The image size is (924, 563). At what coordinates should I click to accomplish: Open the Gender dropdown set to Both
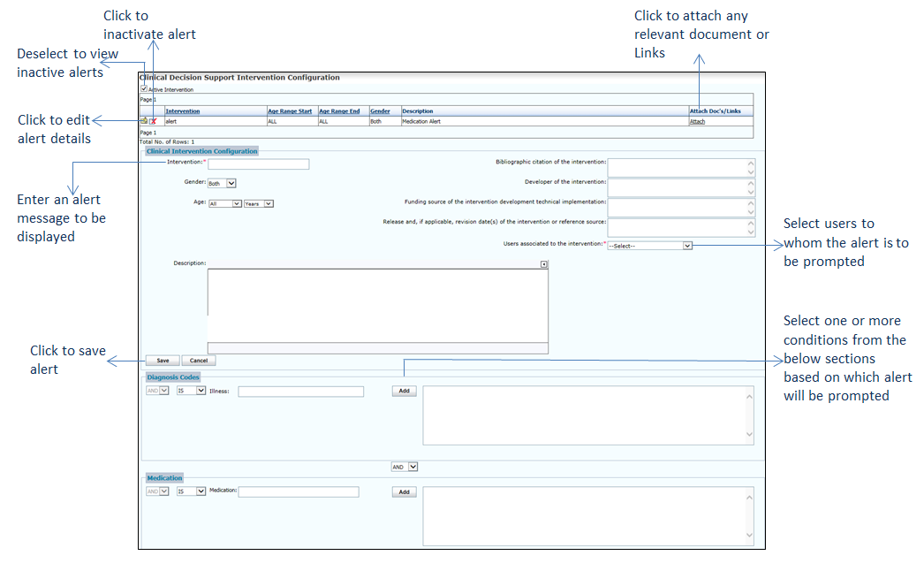tap(222, 183)
